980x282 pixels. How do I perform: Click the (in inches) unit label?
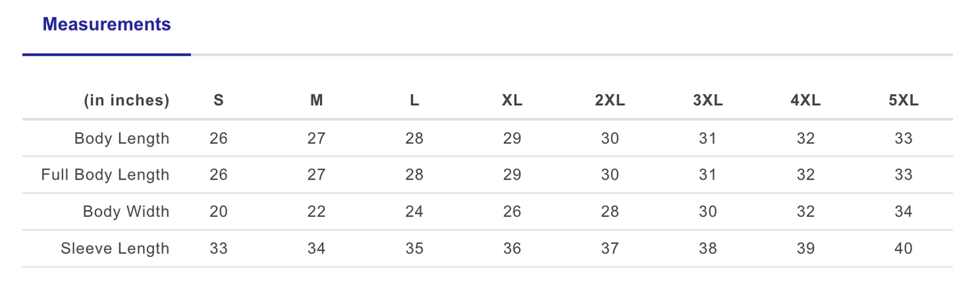[127, 101]
